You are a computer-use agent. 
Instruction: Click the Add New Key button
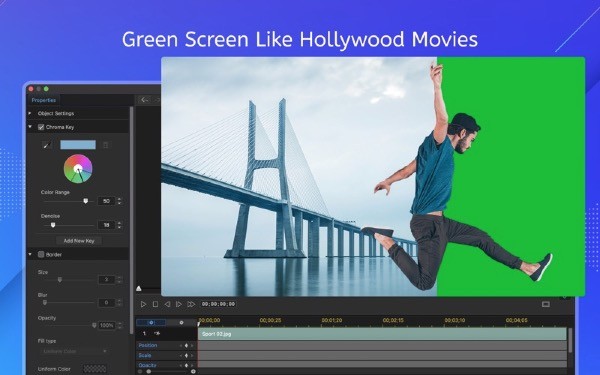79,241
